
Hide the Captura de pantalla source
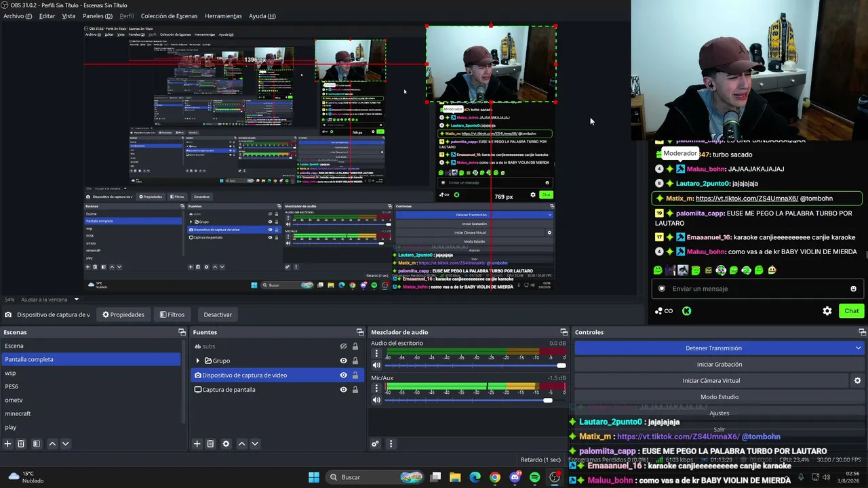(x=344, y=390)
